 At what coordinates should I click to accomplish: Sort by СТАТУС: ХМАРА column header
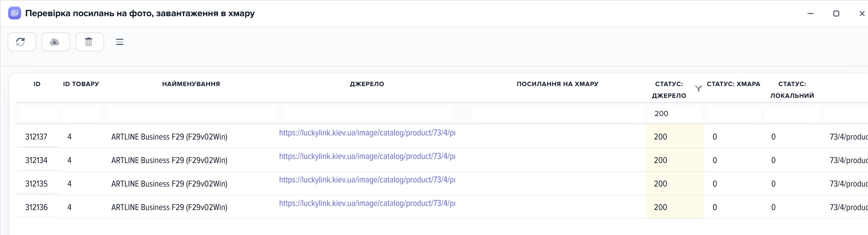tap(733, 84)
